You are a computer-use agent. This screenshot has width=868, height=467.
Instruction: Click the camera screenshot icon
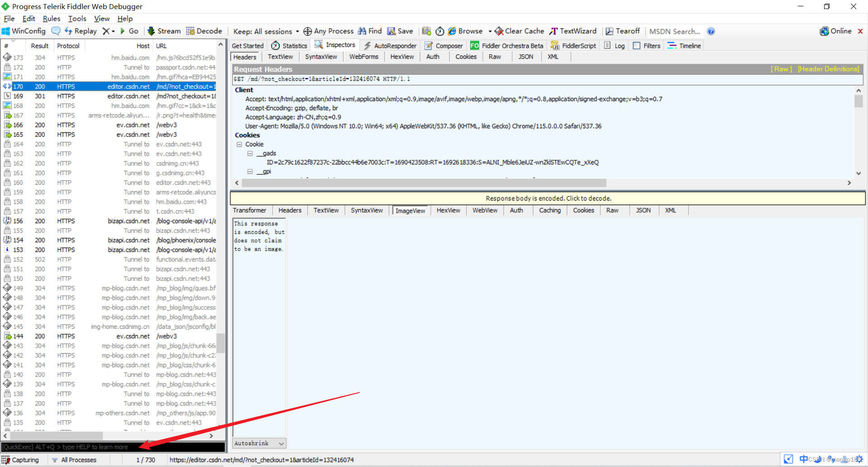coord(426,31)
